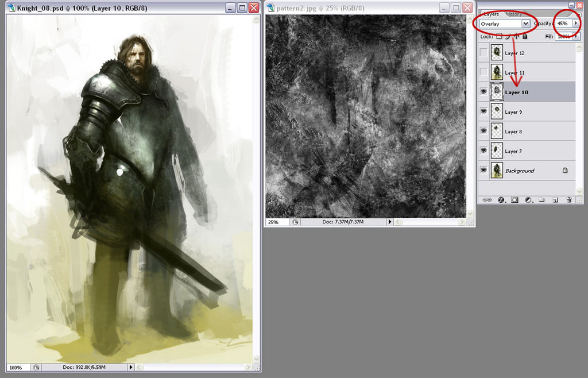This screenshot has height=378, width=588.
Task: Show Layer 12 by clicking its visibility box
Action: [483, 52]
